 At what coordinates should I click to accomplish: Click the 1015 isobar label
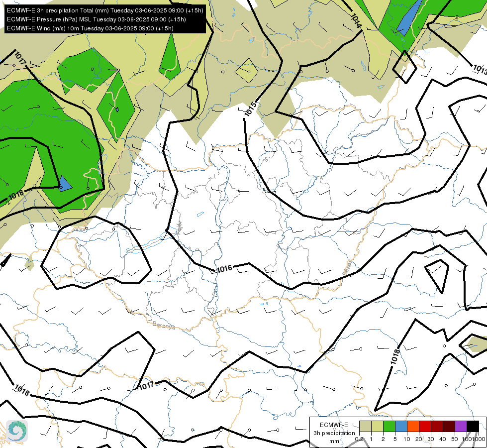pos(250,109)
